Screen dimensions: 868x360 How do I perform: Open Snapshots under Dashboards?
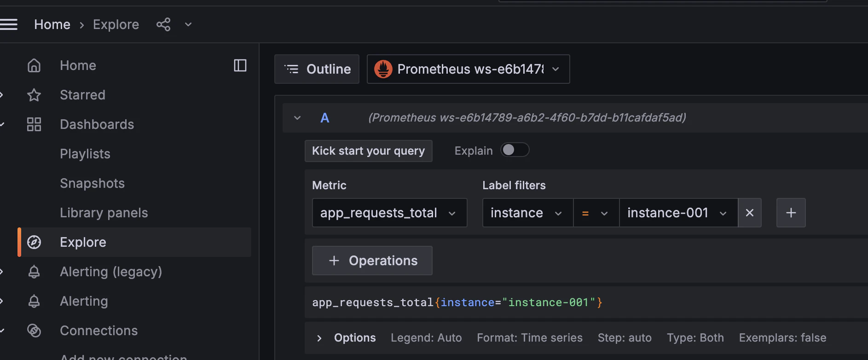tap(92, 183)
